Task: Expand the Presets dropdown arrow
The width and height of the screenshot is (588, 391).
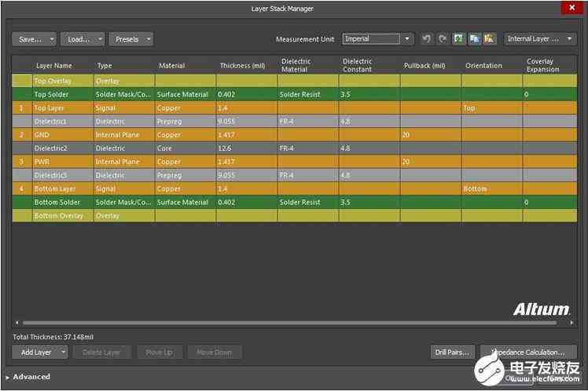Action: click(149, 39)
